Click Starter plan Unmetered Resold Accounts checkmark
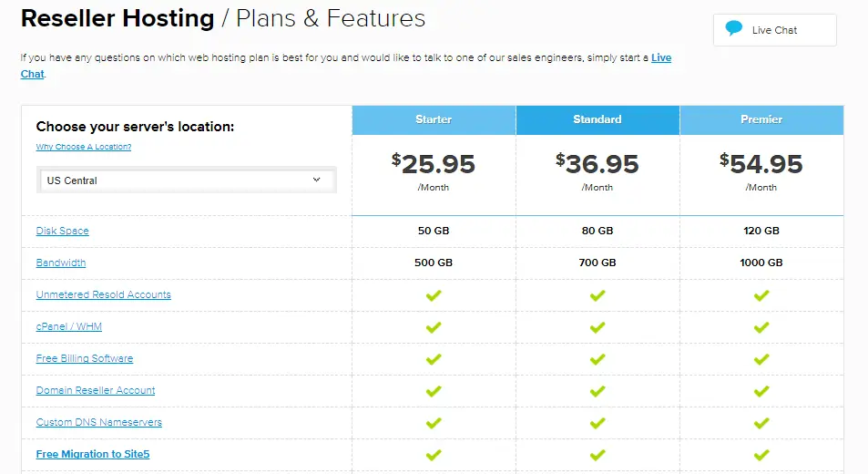This screenshot has height=474, width=868. tap(434, 295)
